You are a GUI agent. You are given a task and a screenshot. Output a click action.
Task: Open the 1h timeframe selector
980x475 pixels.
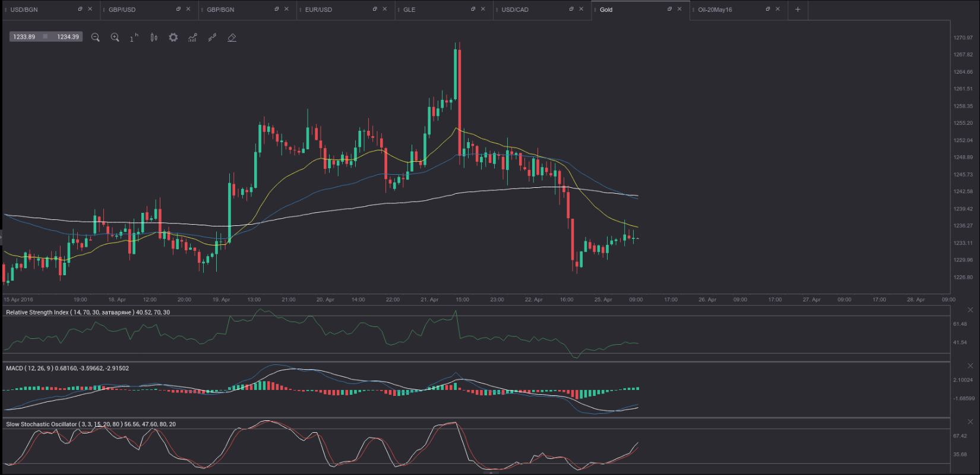point(134,37)
